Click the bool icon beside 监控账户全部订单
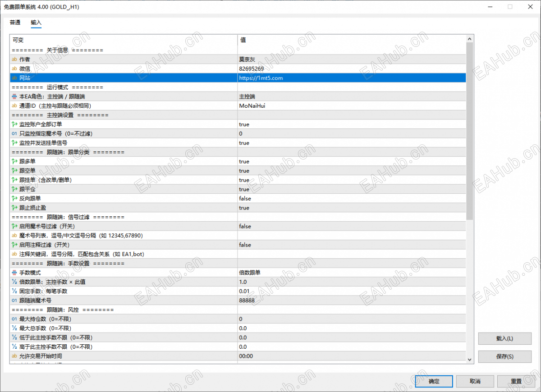The image size is (541, 392). (14, 124)
